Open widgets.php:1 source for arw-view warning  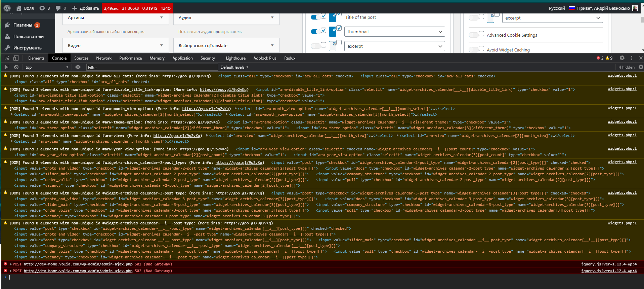coord(622,135)
